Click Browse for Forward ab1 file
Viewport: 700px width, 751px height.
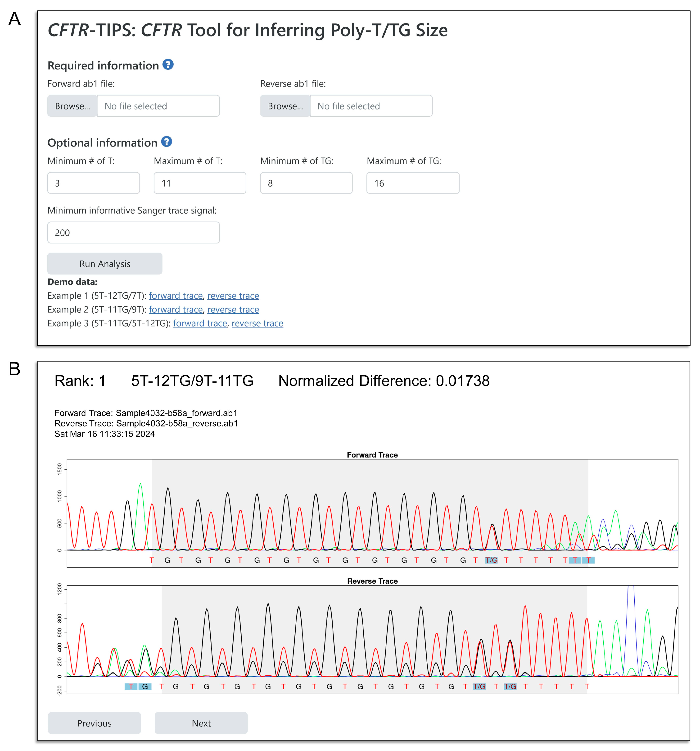pos(72,106)
